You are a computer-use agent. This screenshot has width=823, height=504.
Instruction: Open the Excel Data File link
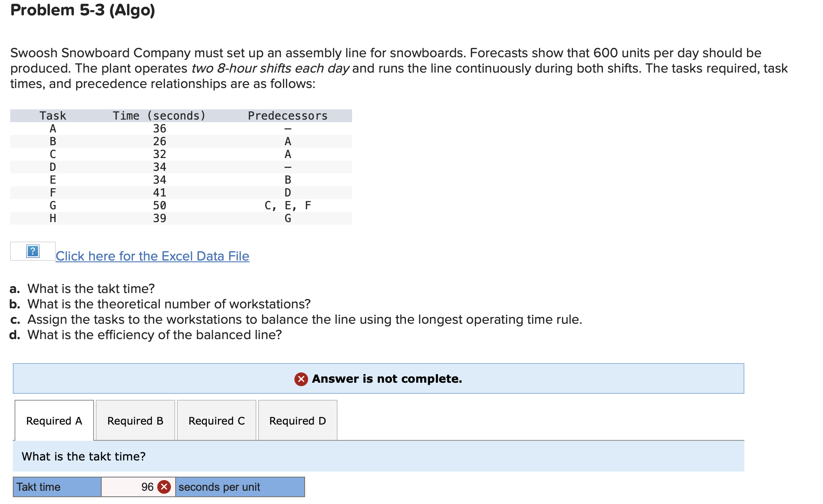point(152,256)
